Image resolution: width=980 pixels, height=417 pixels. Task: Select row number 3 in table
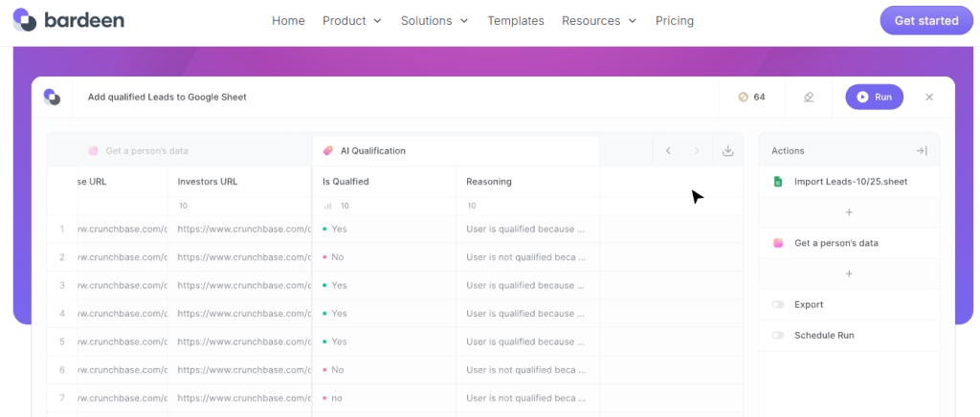pyautogui.click(x=62, y=285)
